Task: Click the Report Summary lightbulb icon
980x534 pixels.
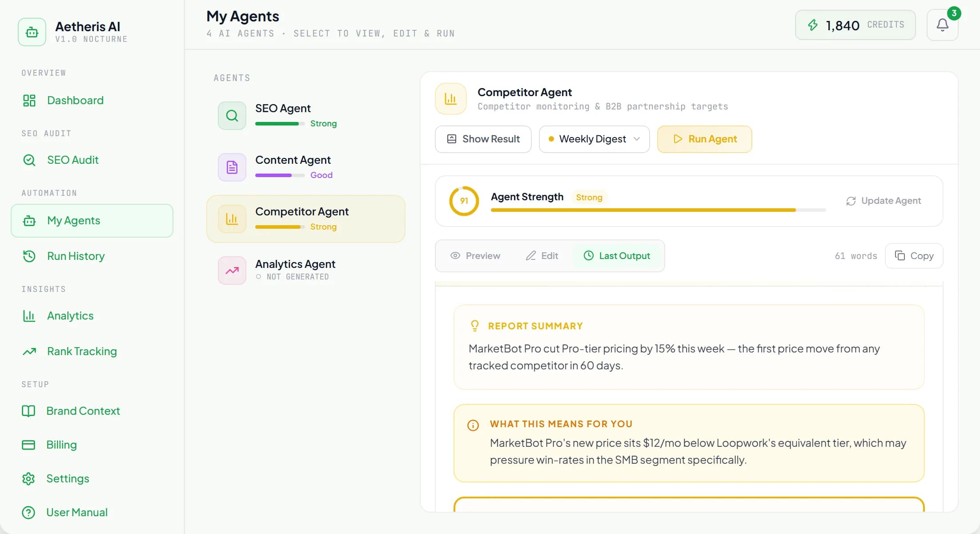Action: click(x=475, y=326)
